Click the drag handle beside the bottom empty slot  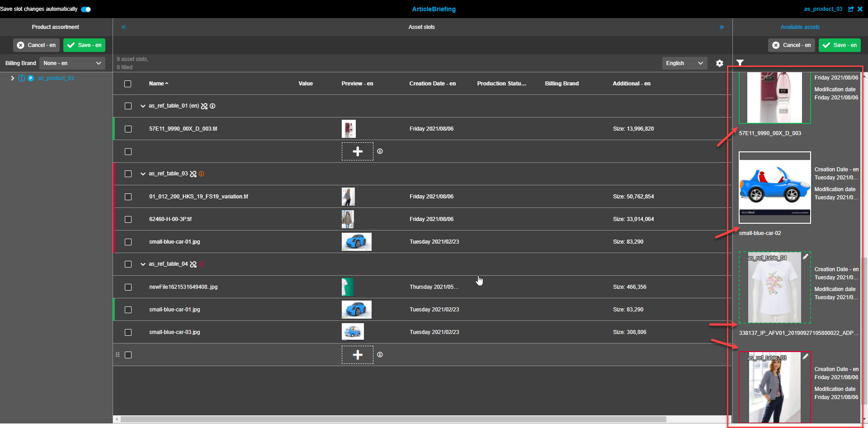coord(118,355)
